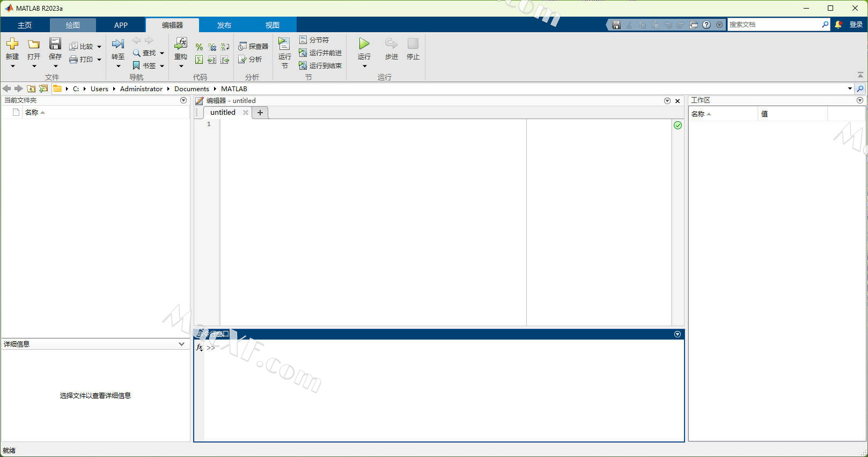Switch to the 编辑器 tab
Image resolution: width=868 pixels, height=457 pixels.
pos(172,25)
